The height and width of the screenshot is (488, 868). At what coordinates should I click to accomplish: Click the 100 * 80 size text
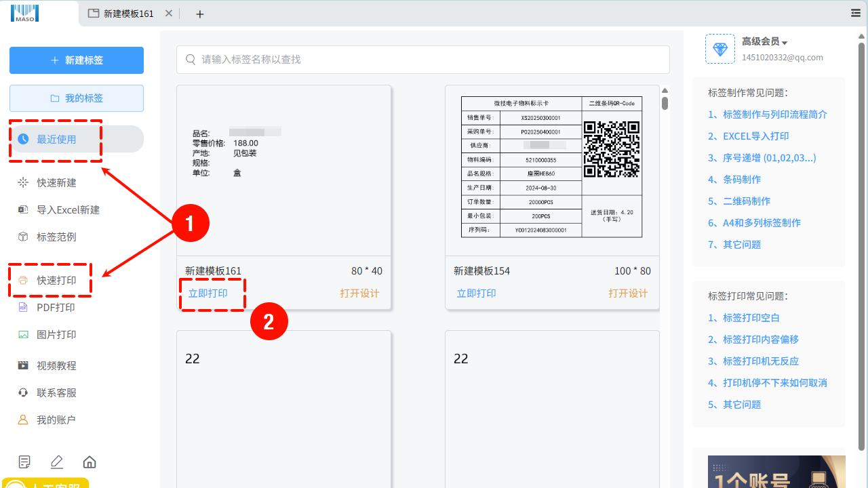click(633, 271)
